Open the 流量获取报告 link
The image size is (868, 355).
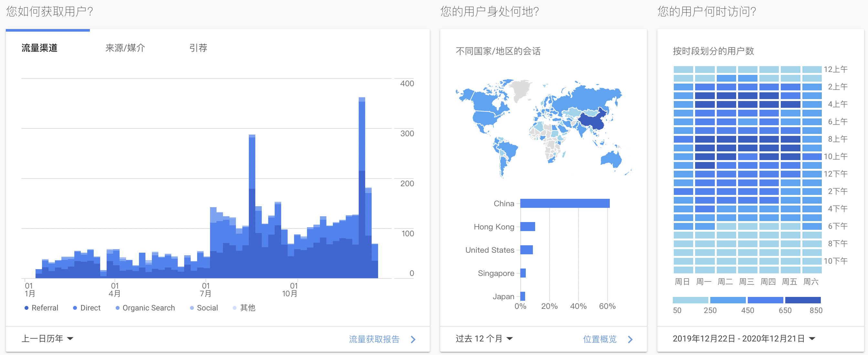pos(374,339)
